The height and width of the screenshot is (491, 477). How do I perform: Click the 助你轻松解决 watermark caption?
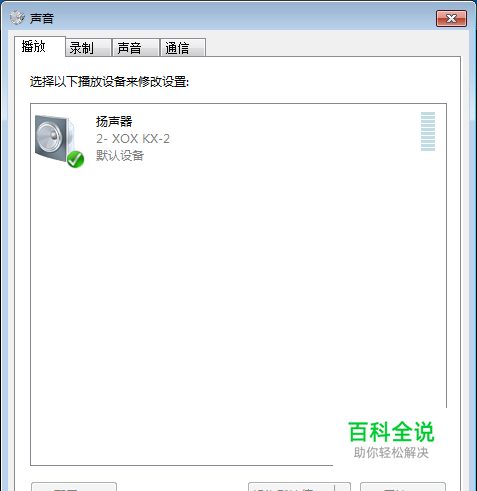(391, 453)
